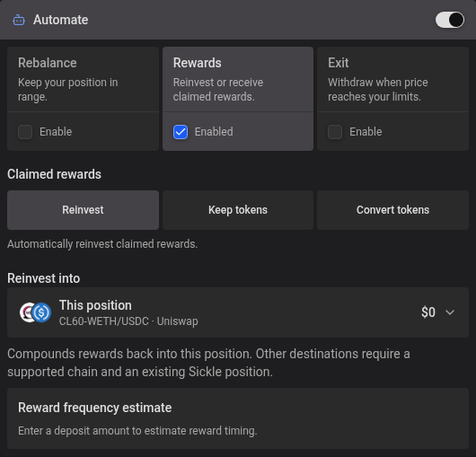Select the Rebalance card
476x457 pixels.
pyautogui.click(x=83, y=99)
